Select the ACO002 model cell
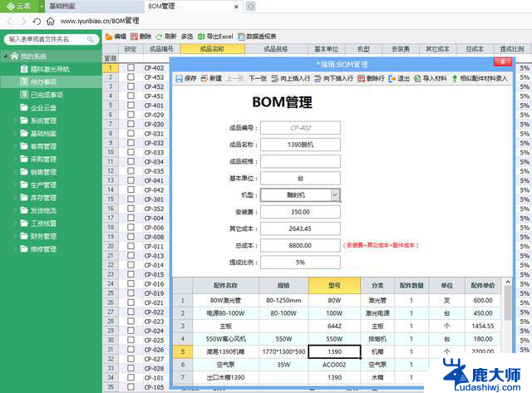532x393 pixels. [x=334, y=365]
